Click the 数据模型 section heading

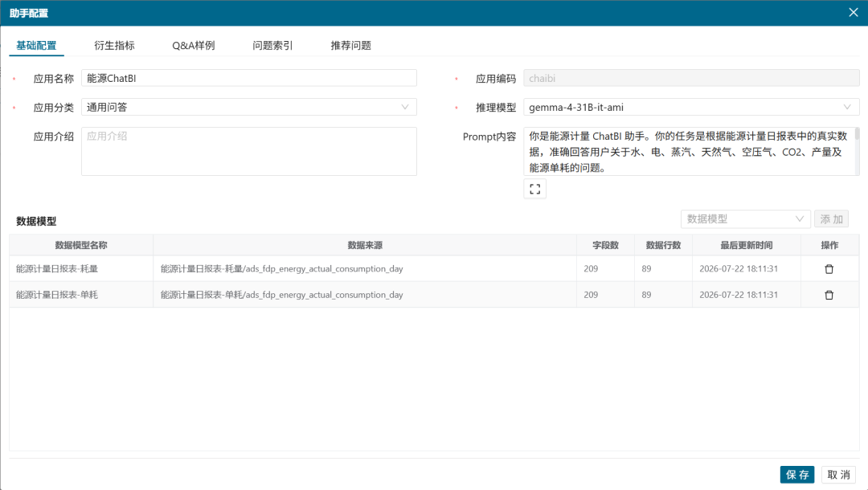(36, 221)
